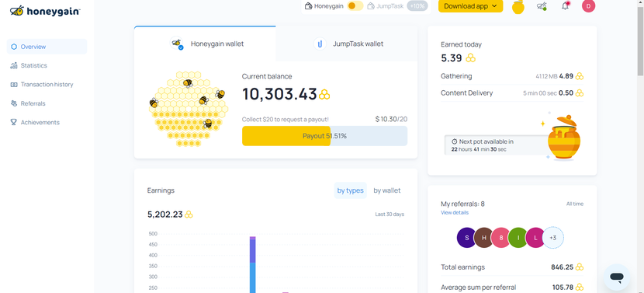This screenshot has height=293, width=644.
Task: Open the chat support widget
Action: [617, 277]
